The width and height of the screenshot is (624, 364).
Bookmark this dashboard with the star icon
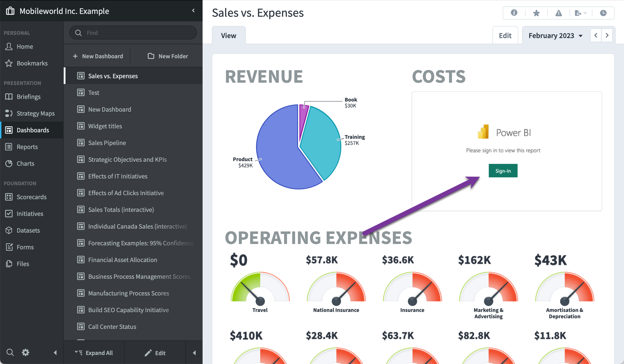coord(536,13)
